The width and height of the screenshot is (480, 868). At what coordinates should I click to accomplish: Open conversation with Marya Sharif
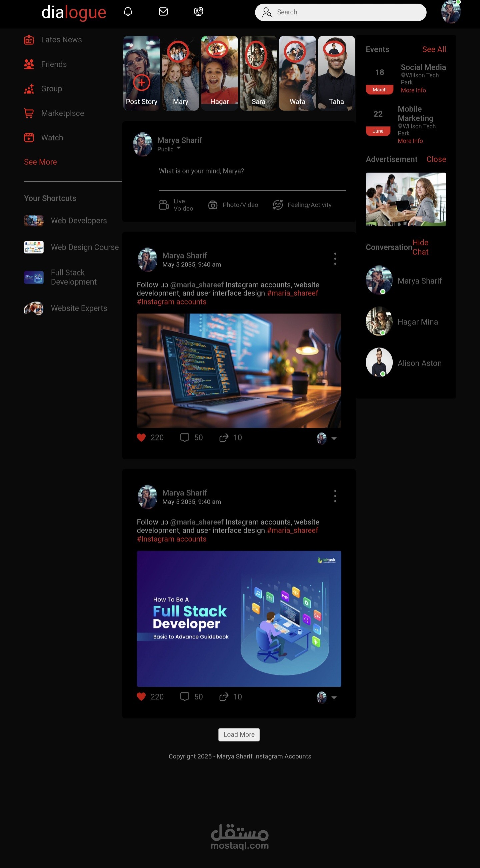(404, 280)
